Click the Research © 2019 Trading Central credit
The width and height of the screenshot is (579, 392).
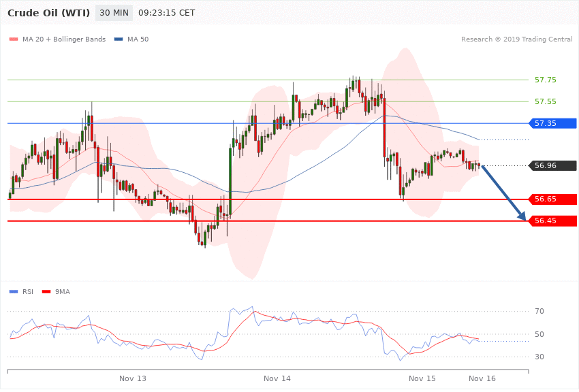(516, 39)
